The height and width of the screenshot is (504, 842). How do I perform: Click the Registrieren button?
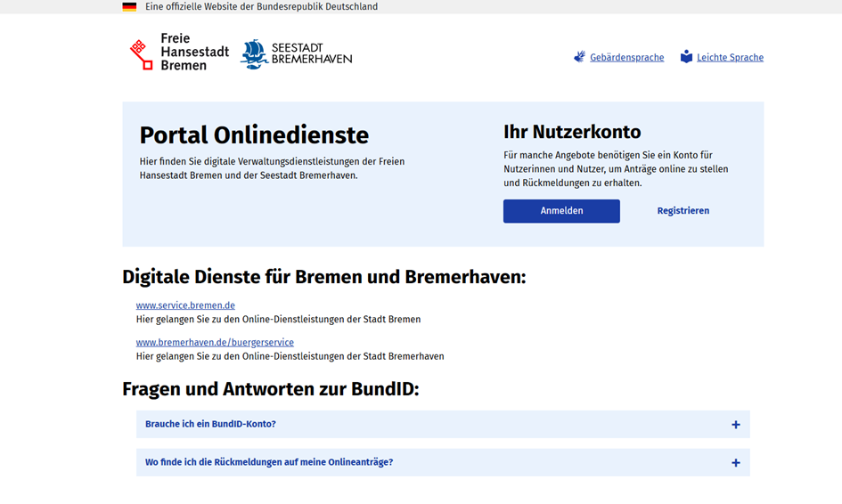point(683,211)
